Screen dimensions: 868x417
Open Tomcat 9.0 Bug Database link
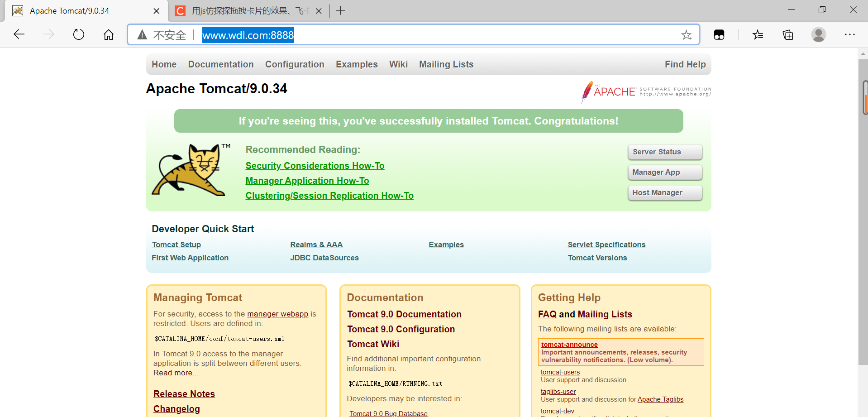tap(388, 413)
